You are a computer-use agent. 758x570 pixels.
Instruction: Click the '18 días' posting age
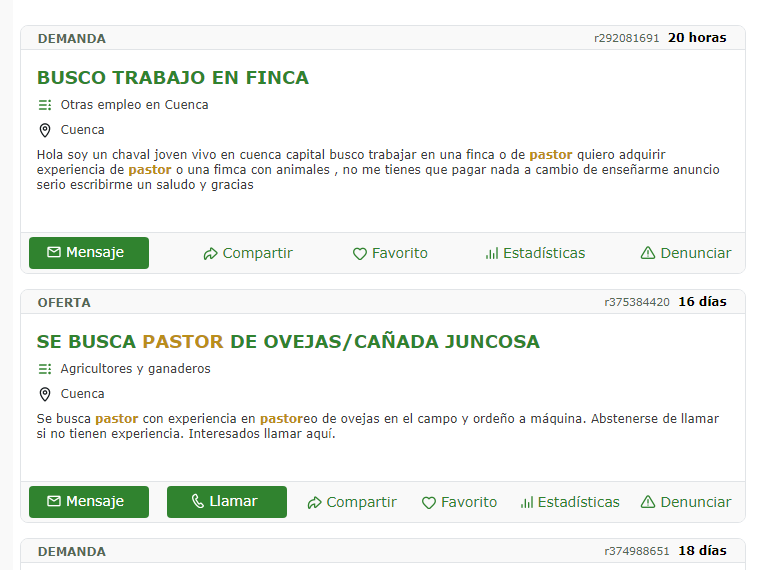click(702, 551)
